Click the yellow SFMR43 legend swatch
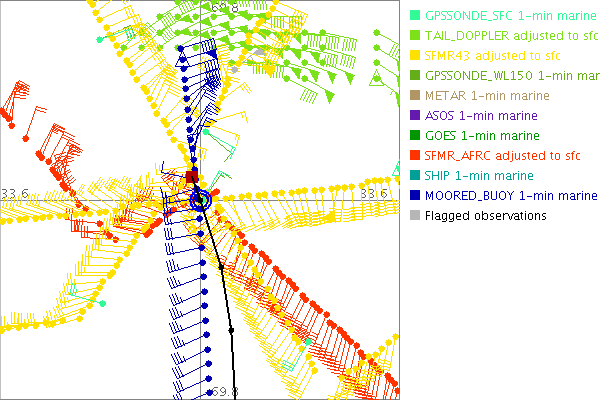 pos(414,56)
